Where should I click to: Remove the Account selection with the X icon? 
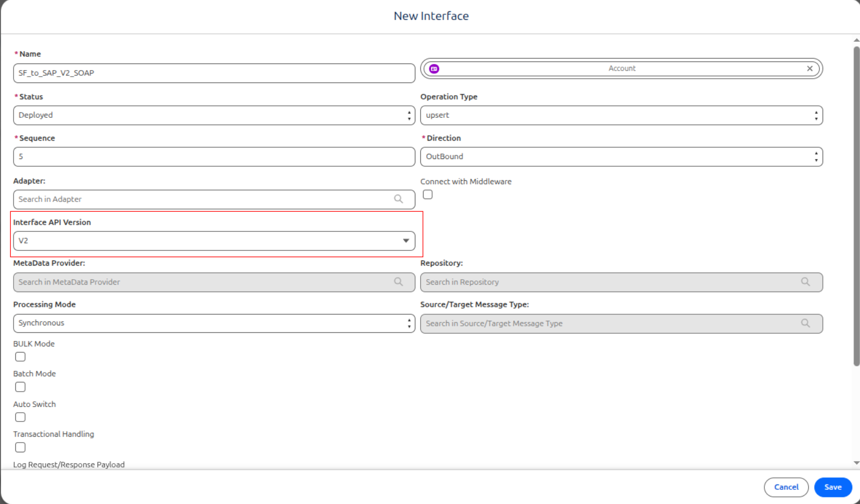pyautogui.click(x=809, y=68)
